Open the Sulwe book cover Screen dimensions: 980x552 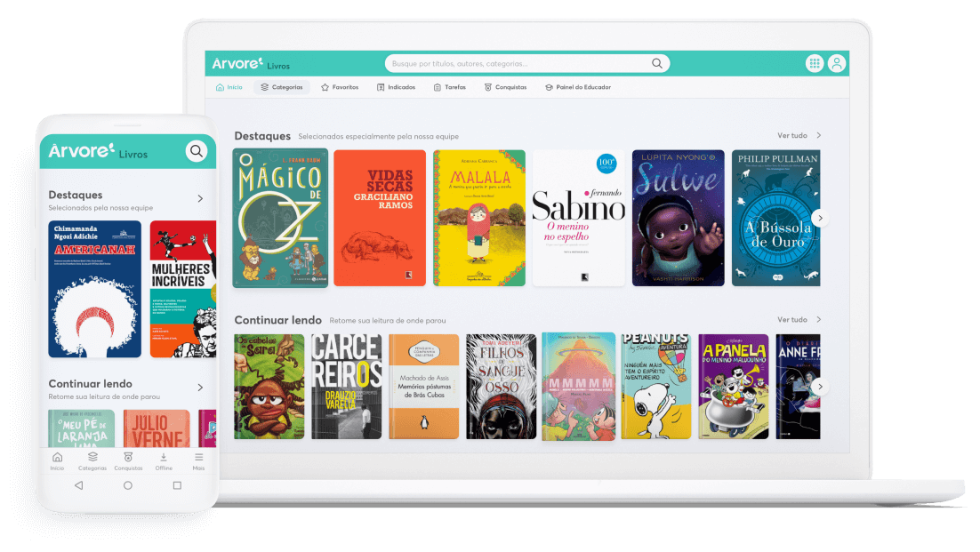point(679,218)
